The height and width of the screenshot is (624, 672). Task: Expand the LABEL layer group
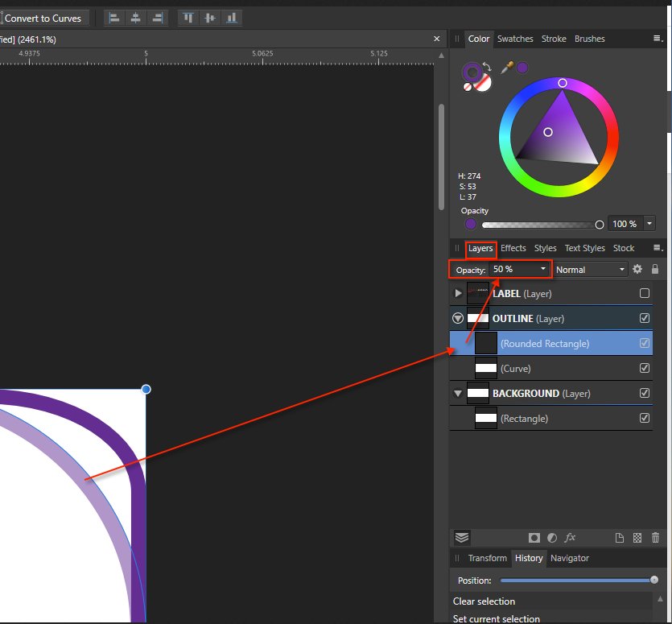click(457, 293)
